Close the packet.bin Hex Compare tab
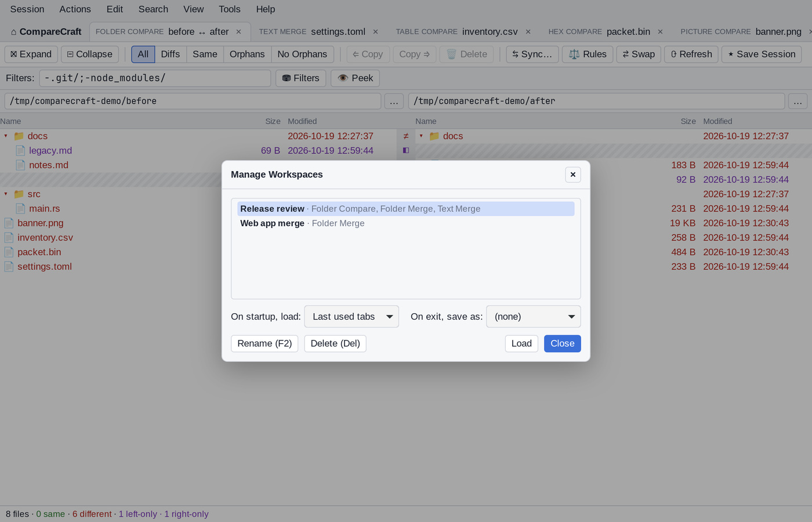812x522 pixels. coord(660,32)
